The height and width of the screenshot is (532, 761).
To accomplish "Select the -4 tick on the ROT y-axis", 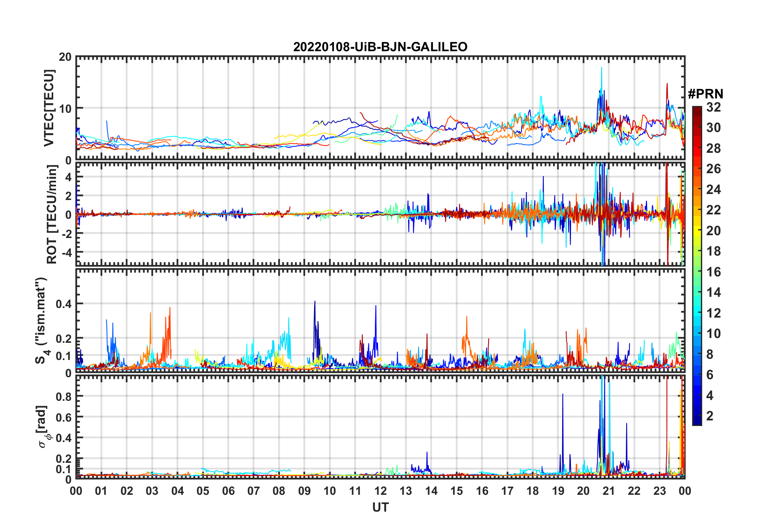I will (66, 252).
